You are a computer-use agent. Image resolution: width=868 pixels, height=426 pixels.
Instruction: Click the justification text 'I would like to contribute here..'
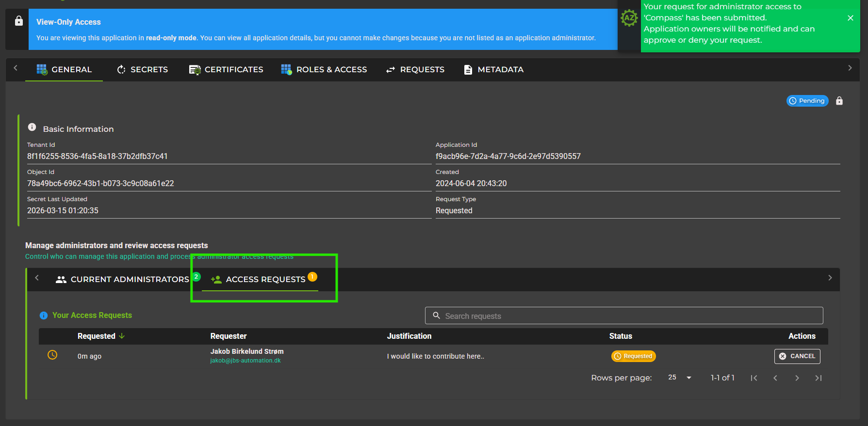click(x=436, y=356)
